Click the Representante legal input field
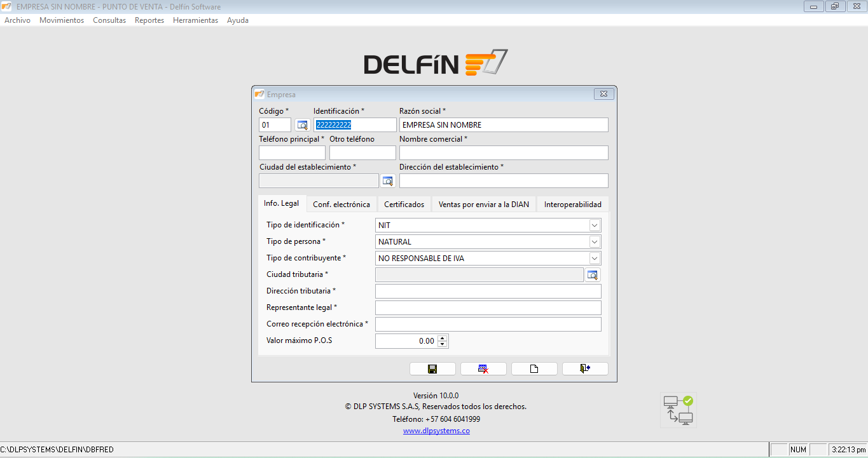The image size is (868, 458). click(x=488, y=308)
